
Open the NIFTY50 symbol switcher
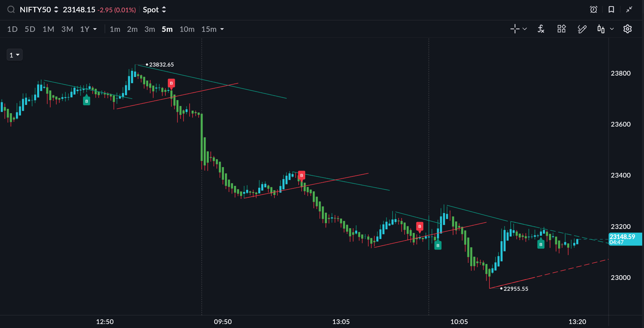pos(39,10)
